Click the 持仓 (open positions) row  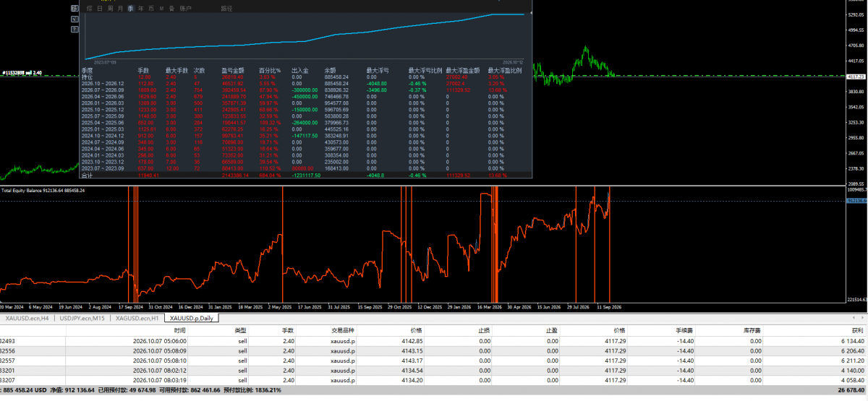tap(305, 77)
